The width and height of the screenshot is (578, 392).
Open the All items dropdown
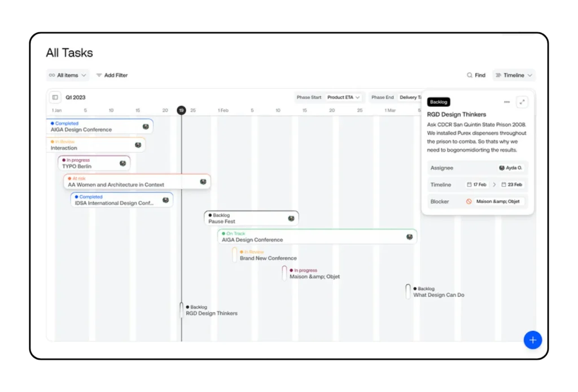tap(68, 75)
